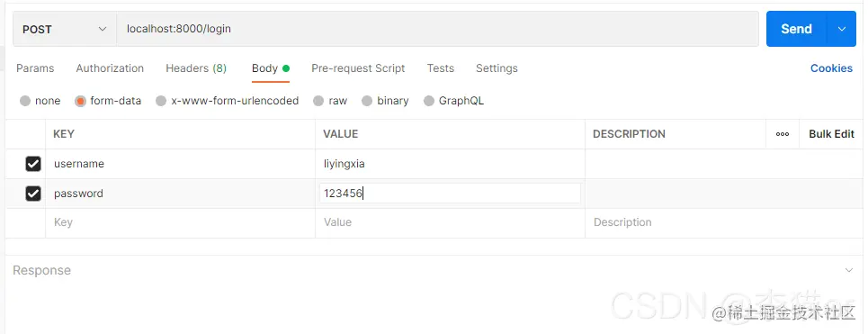Click the empty Value placeholder field
The height and width of the screenshot is (334, 868).
pos(450,222)
